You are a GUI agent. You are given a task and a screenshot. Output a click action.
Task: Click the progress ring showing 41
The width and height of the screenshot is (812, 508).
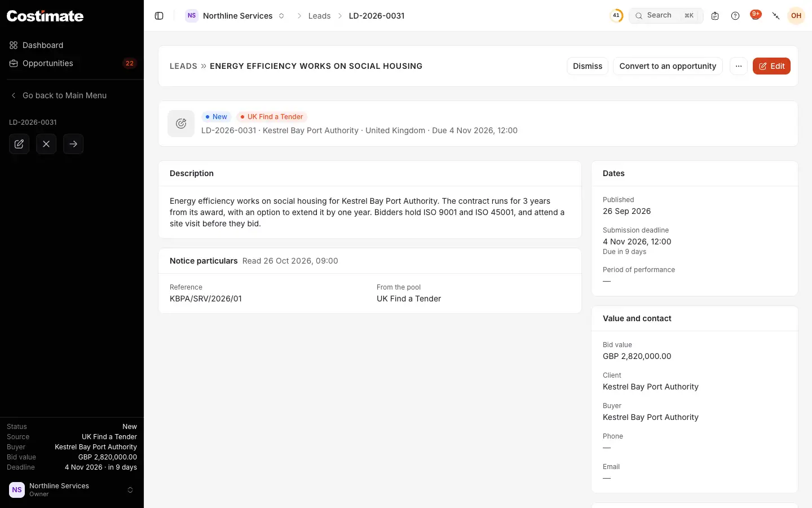tap(616, 16)
